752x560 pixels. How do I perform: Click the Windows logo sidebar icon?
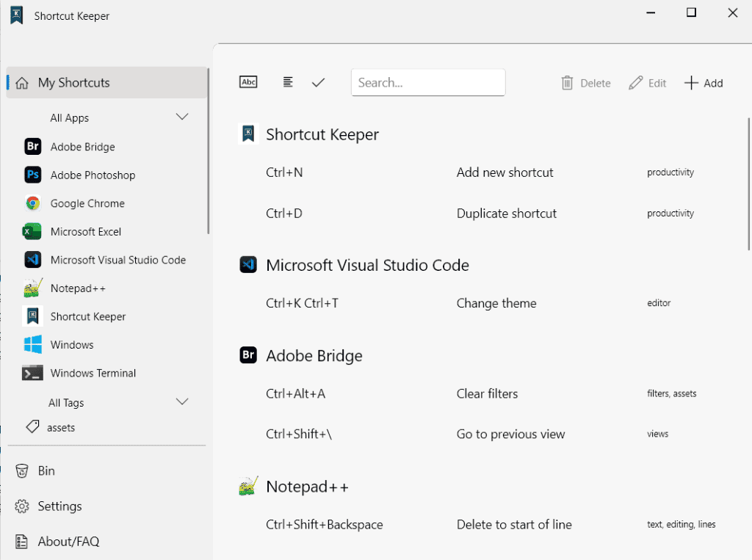(x=32, y=344)
